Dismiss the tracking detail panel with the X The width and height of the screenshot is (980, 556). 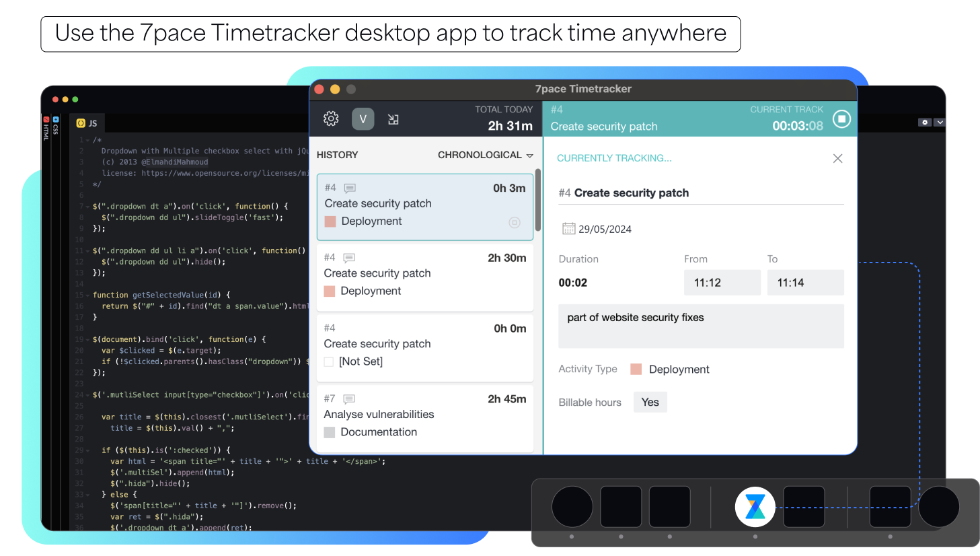(x=837, y=158)
